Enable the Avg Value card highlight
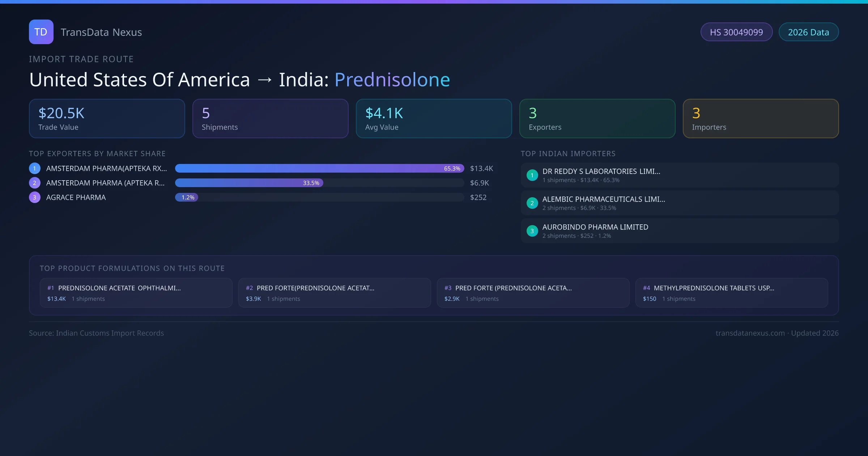 [x=434, y=118]
